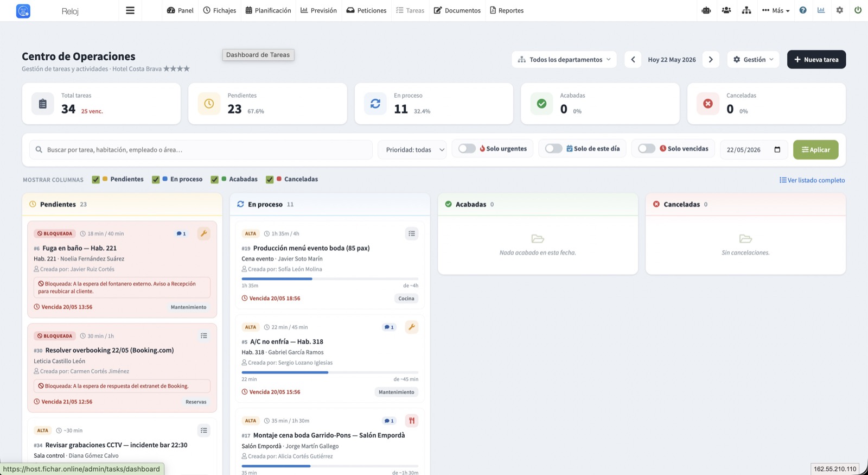The height and width of the screenshot is (475, 868).
Task: Open the help question mark icon
Action: (x=803, y=10)
